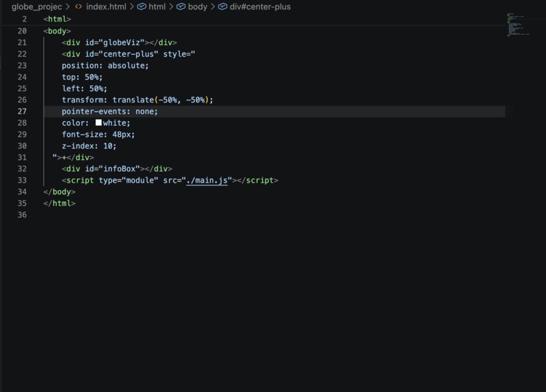This screenshot has width=546, height=392.
Task: Follow the ./main.js script link
Action: (207, 181)
